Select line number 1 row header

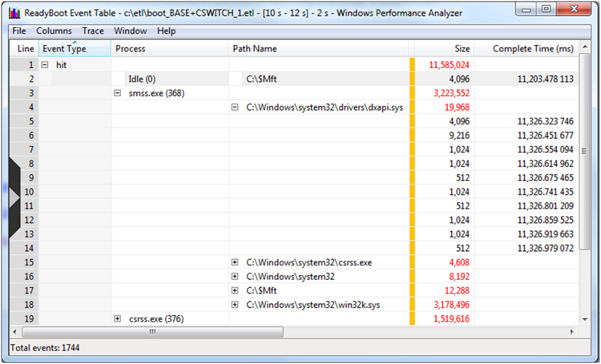[x=24, y=64]
